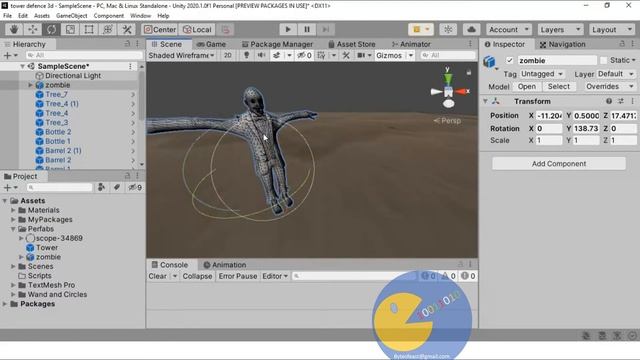Viewport: 640px width, 360px height.
Task: Switch to the Animator tab
Action: (x=411, y=44)
